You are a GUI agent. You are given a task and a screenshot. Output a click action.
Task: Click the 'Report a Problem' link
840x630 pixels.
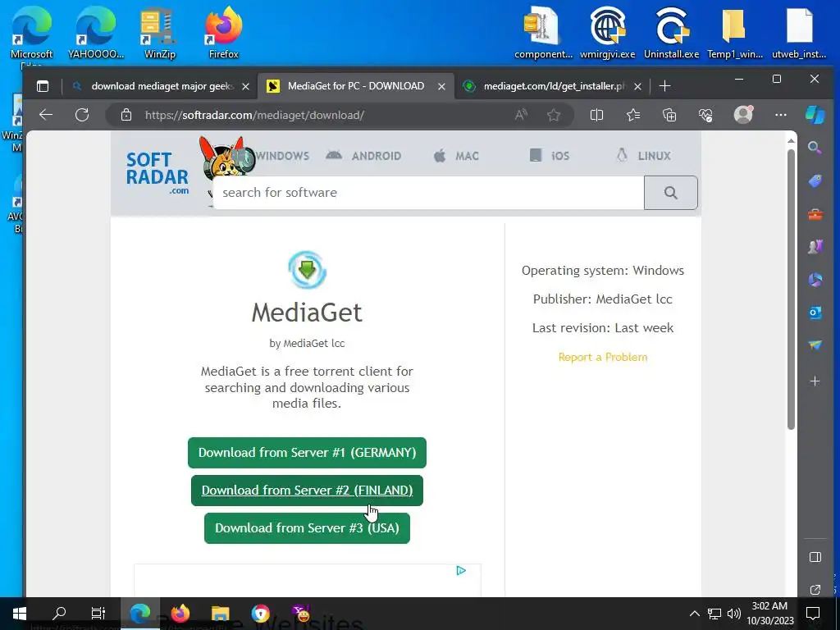tap(603, 358)
